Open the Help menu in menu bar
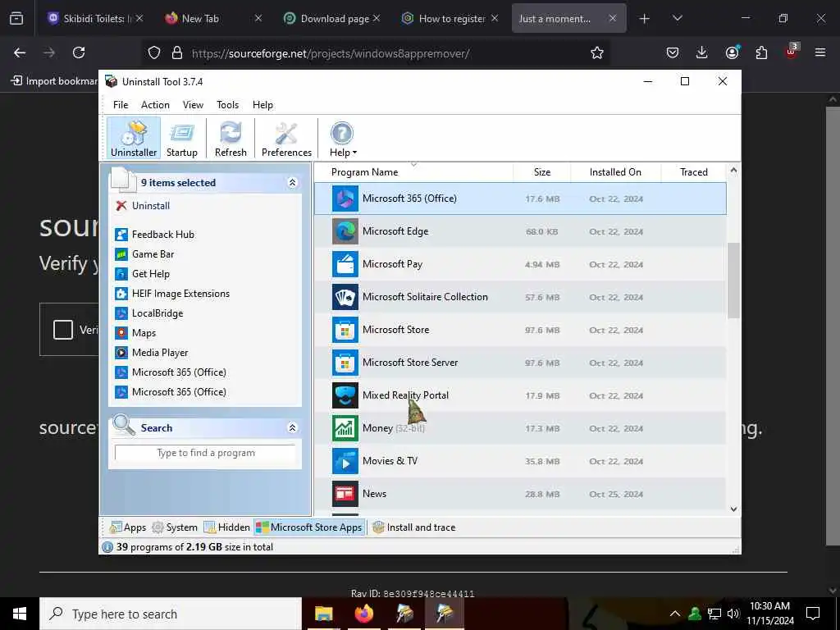 coord(262,105)
